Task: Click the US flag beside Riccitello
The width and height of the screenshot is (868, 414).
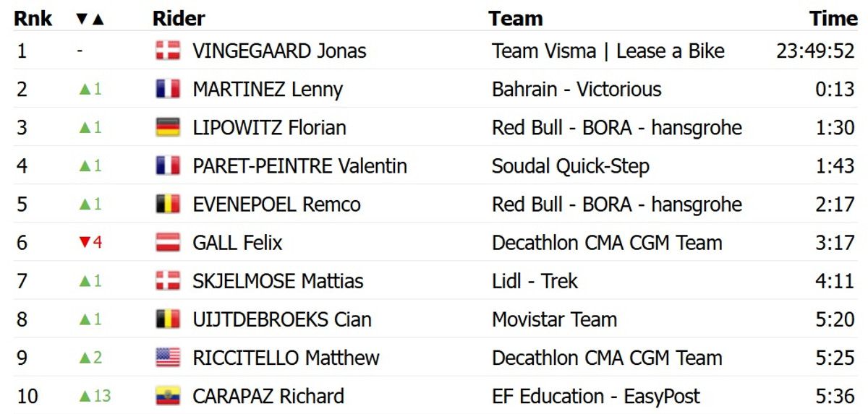Action: 168,358
